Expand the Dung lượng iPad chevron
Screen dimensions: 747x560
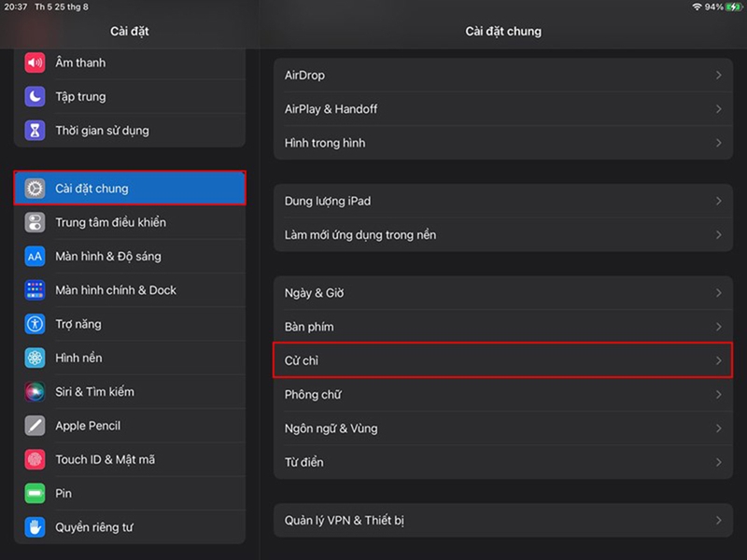pos(718,201)
